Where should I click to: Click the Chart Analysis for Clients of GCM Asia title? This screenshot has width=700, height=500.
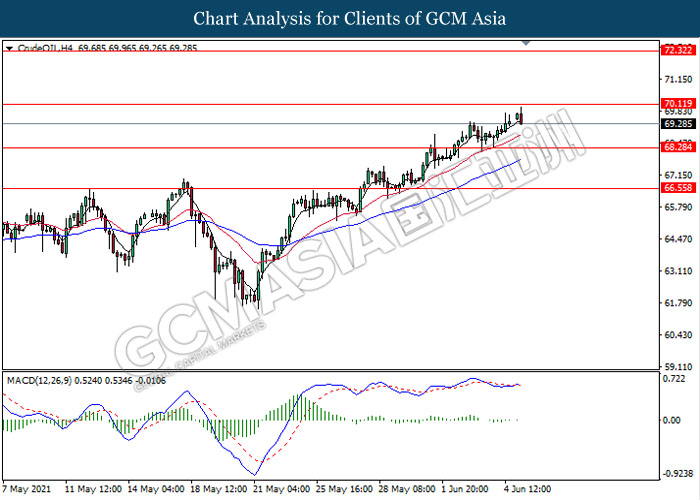click(x=350, y=18)
